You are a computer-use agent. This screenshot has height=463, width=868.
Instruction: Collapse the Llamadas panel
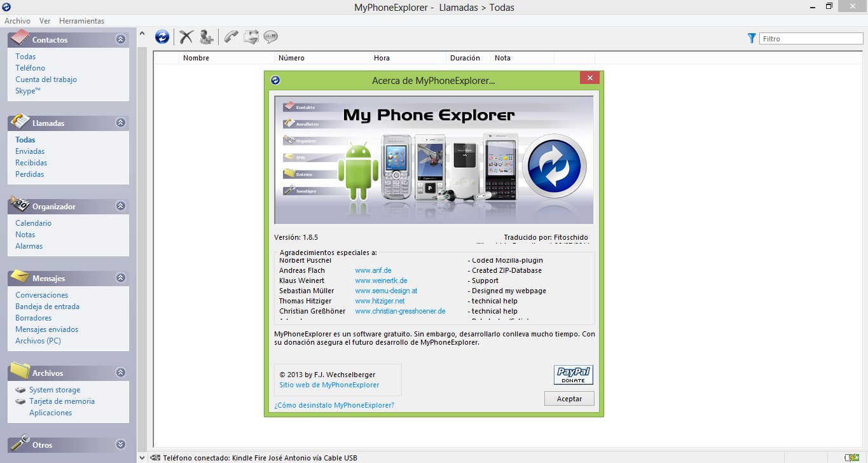click(x=121, y=123)
